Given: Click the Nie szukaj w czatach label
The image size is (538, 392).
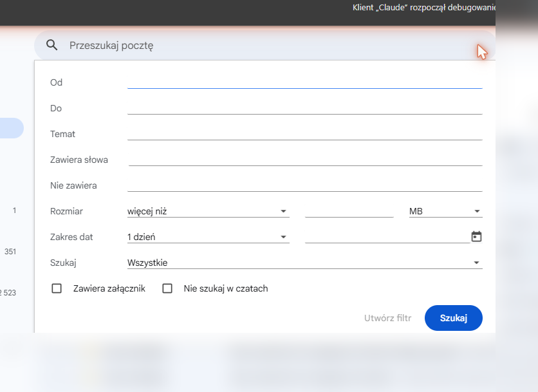Looking at the screenshot, I should (x=226, y=288).
